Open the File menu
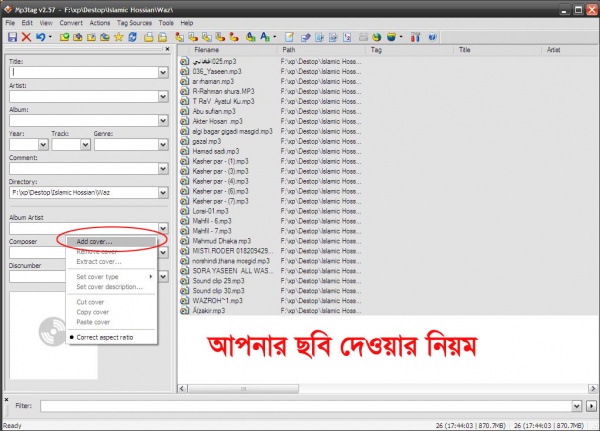The image size is (600, 431). [10, 23]
